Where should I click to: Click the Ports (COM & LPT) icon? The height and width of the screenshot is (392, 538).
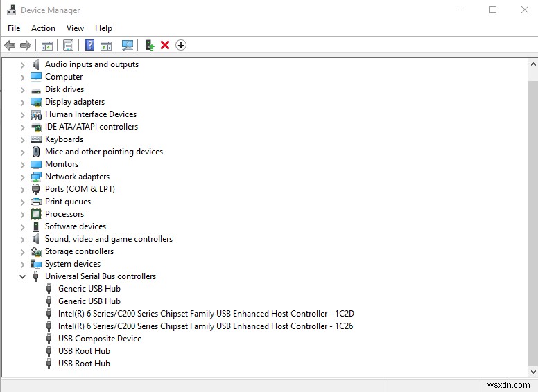35,189
